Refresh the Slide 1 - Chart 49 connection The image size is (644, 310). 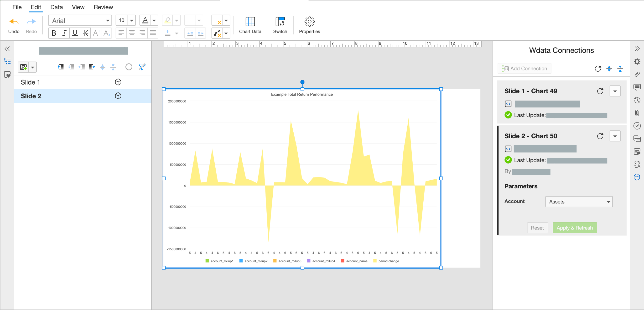(600, 91)
